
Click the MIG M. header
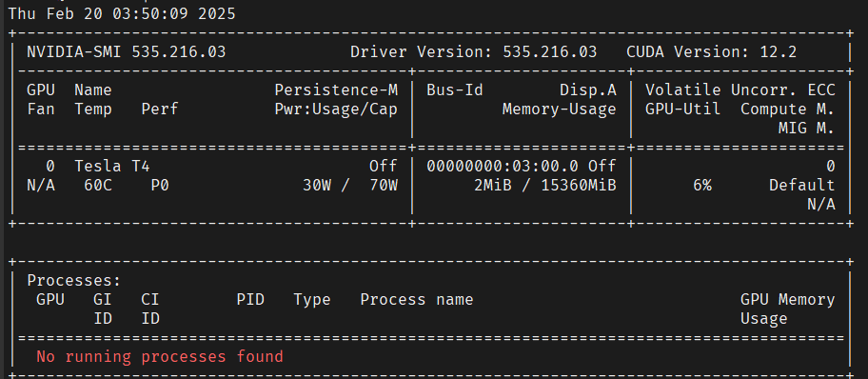tap(806, 129)
